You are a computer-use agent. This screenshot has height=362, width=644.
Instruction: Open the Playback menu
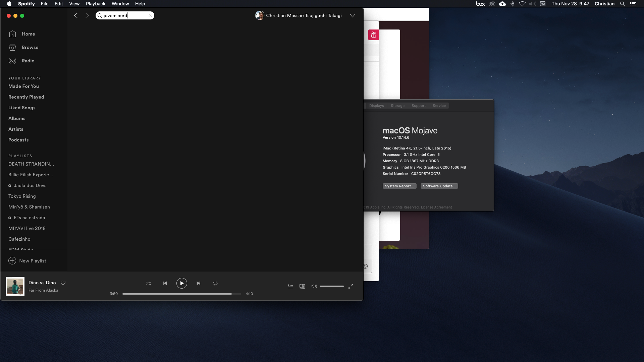[96, 4]
